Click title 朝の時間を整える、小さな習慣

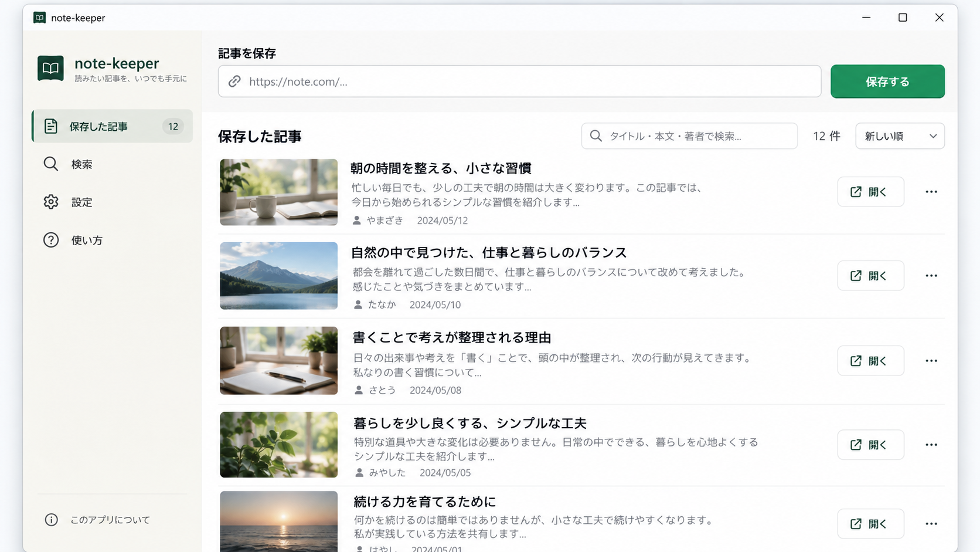pyautogui.click(x=441, y=168)
